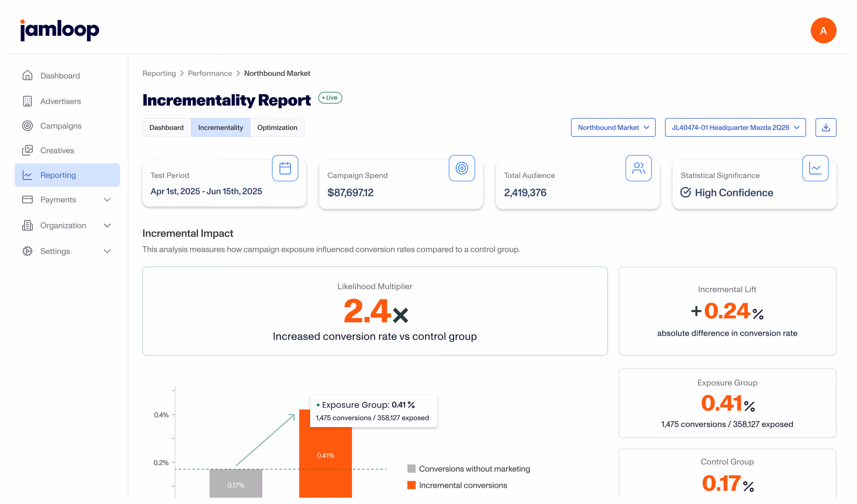
Task: Click 'Increased conversion rate vs control group' text
Action: point(375,336)
